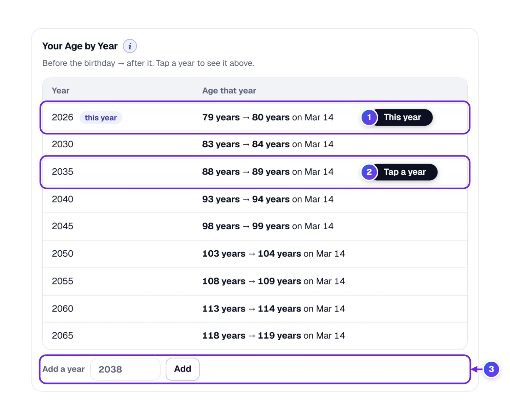Click "98 years → 99 years on Mar 14"
510x420 pixels.
point(268,226)
